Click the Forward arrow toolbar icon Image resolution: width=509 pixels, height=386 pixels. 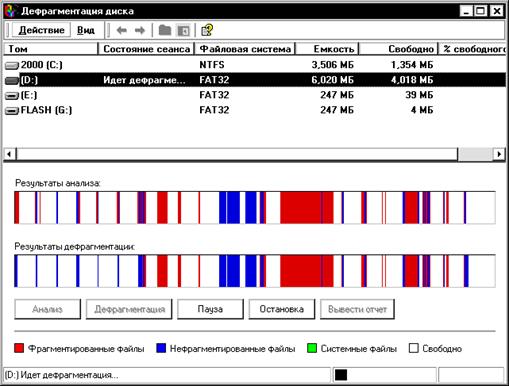pyautogui.click(x=140, y=31)
